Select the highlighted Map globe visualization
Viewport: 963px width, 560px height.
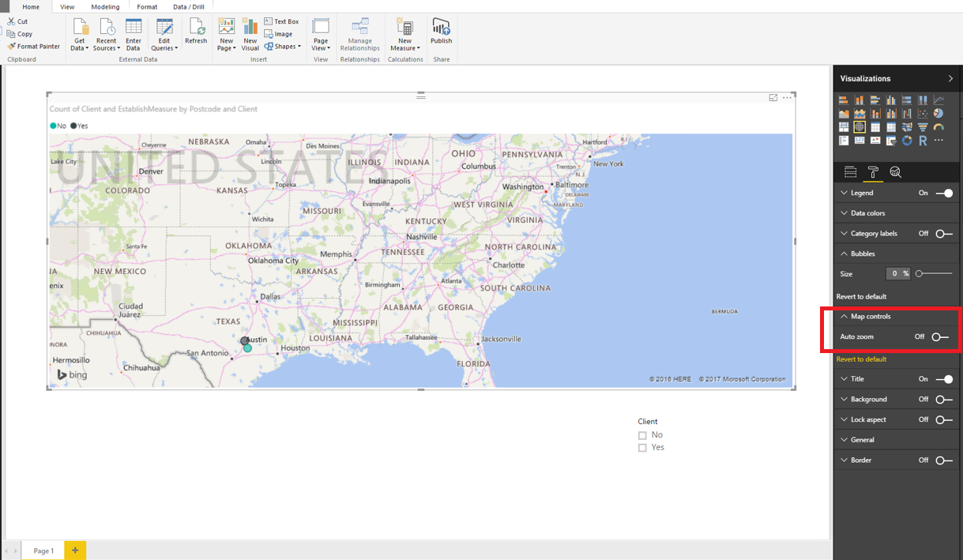tap(860, 127)
